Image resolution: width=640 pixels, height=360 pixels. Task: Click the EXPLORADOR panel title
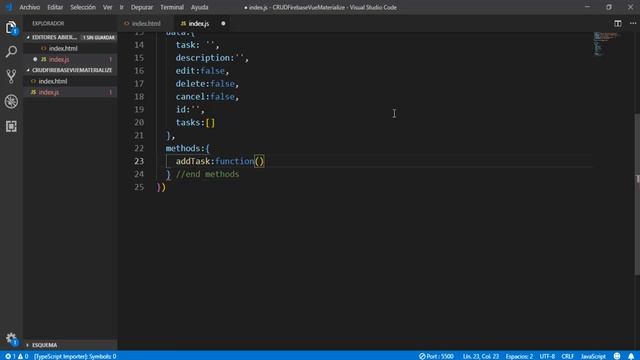point(48,24)
